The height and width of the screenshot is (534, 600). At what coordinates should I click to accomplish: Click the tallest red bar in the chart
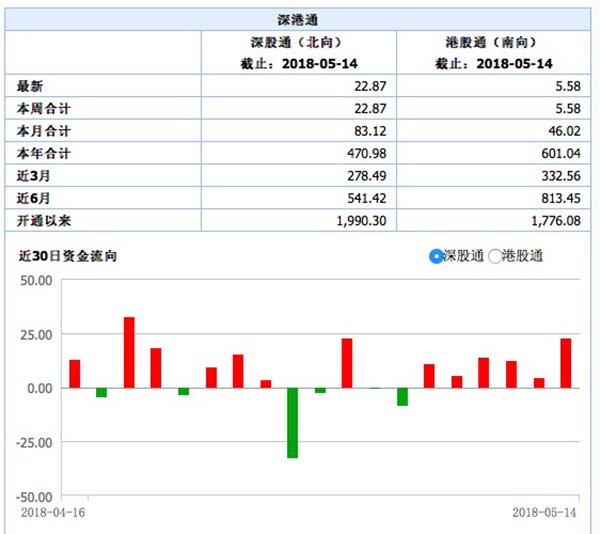click(129, 353)
